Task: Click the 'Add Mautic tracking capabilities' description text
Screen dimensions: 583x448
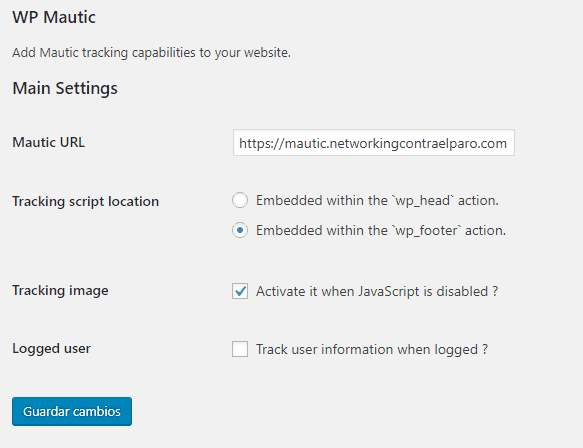Action: click(151, 52)
